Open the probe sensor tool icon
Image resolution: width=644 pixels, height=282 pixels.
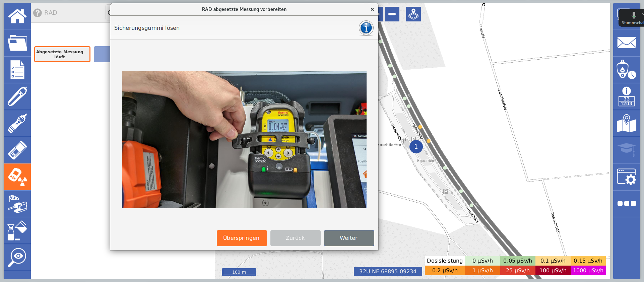click(x=17, y=123)
